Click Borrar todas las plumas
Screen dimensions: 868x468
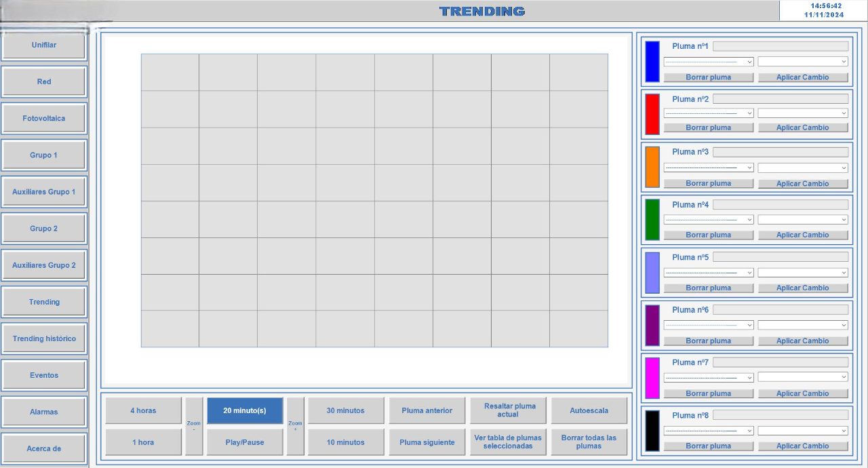tap(589, 442)
